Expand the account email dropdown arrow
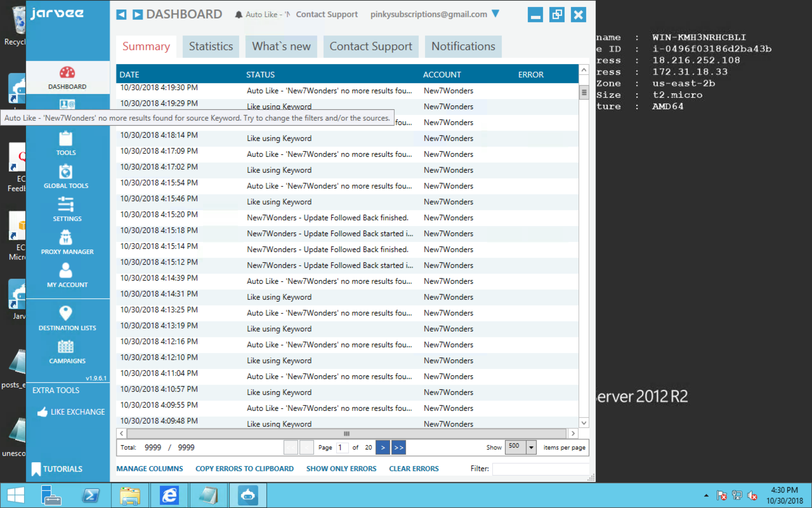 495,14
